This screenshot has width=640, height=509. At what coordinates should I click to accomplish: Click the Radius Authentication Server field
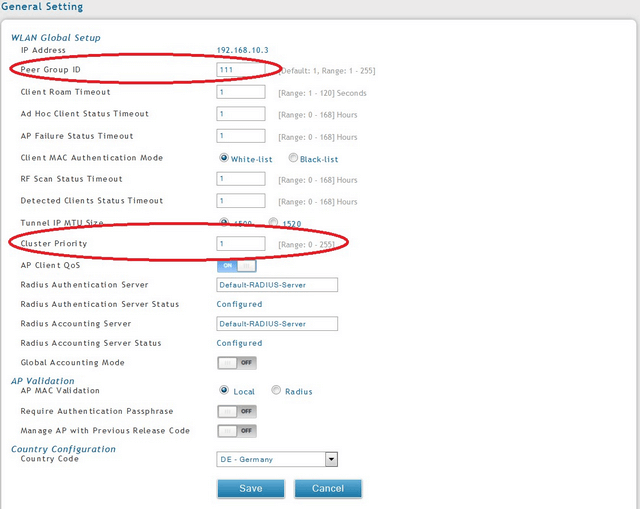pos(277,285)
